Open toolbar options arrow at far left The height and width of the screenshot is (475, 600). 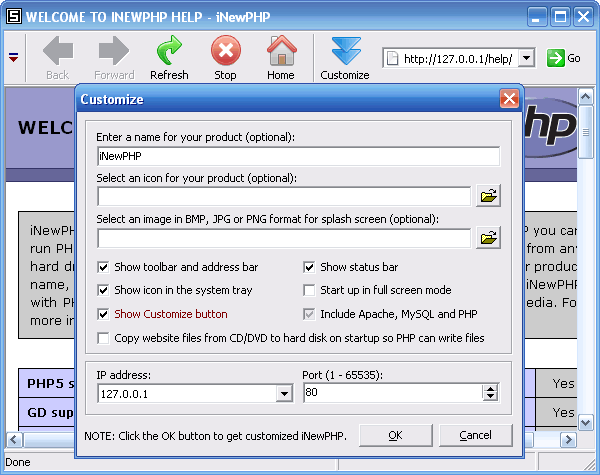pos(13,58)
